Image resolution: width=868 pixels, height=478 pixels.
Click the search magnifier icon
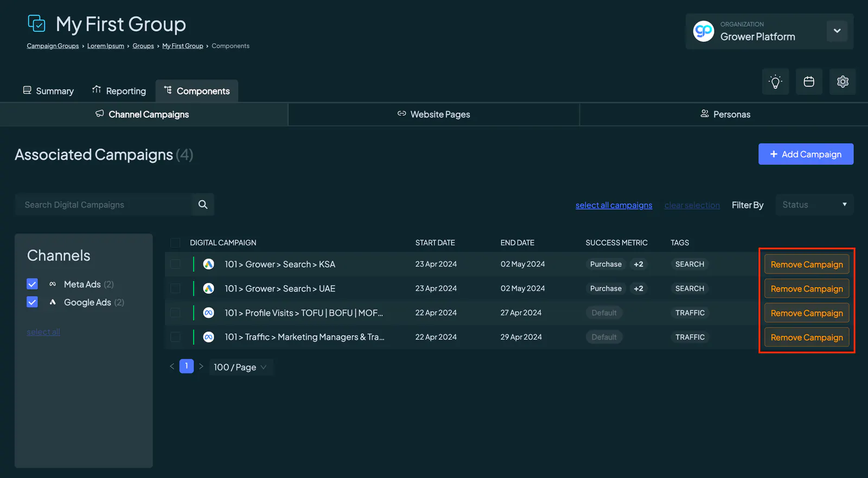203,204
